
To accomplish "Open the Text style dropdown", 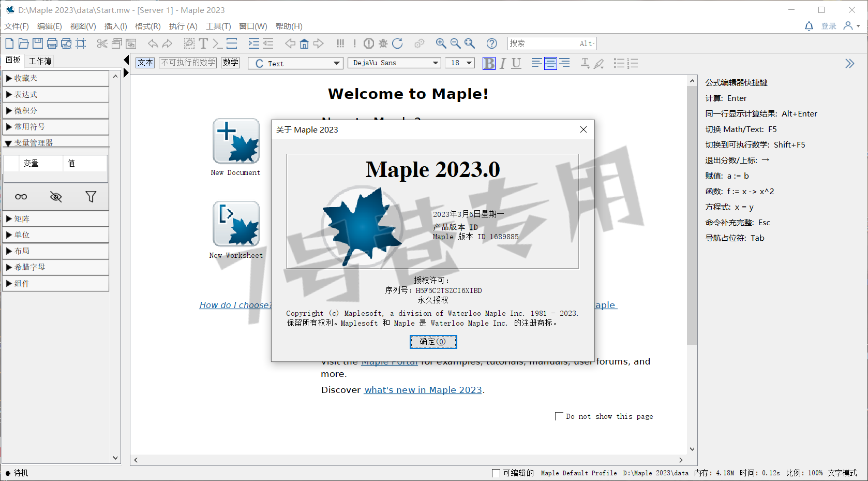I will click(295, 63).
